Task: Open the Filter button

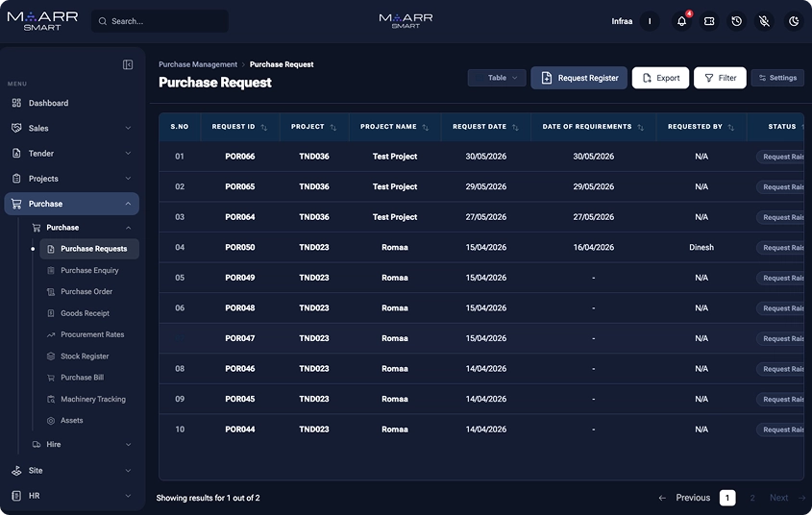Action: tap(720, 78)
